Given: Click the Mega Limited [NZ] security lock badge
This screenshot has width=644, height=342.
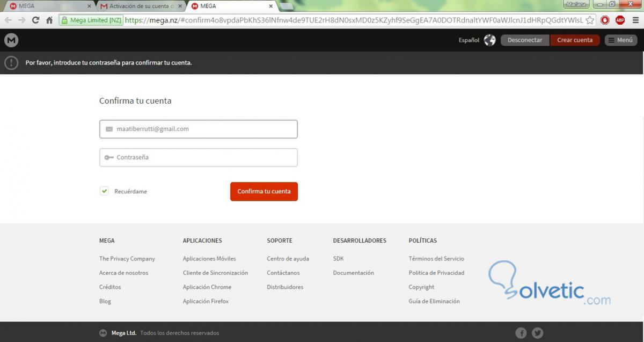Looking at the screenshot, I should (x=91, y=20).
